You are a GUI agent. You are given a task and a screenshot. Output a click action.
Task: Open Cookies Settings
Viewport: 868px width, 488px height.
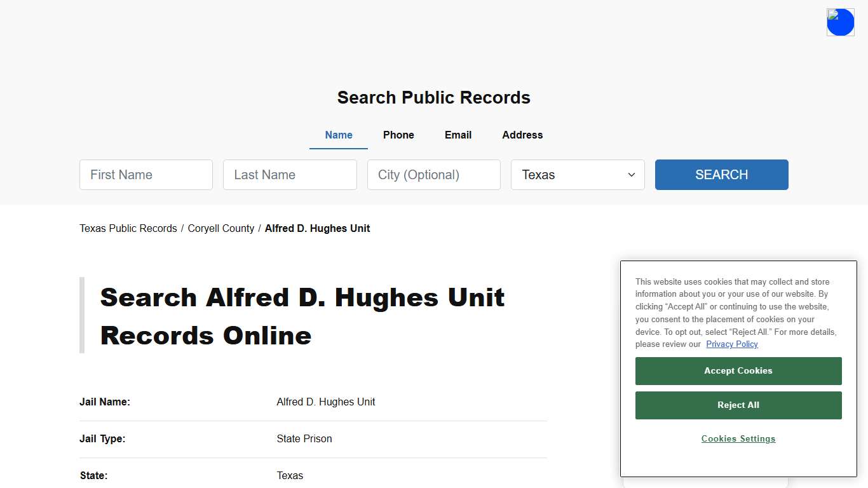[x=738, y=438]
